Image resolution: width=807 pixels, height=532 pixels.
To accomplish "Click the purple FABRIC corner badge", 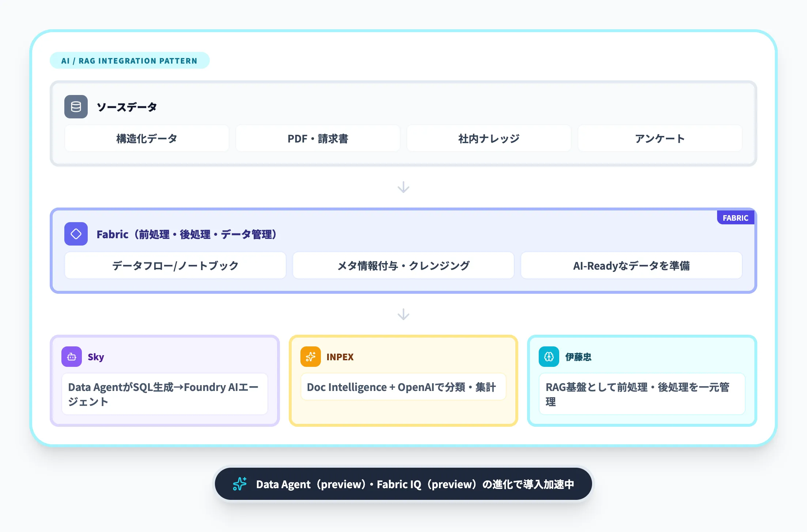I will point(735,218).
